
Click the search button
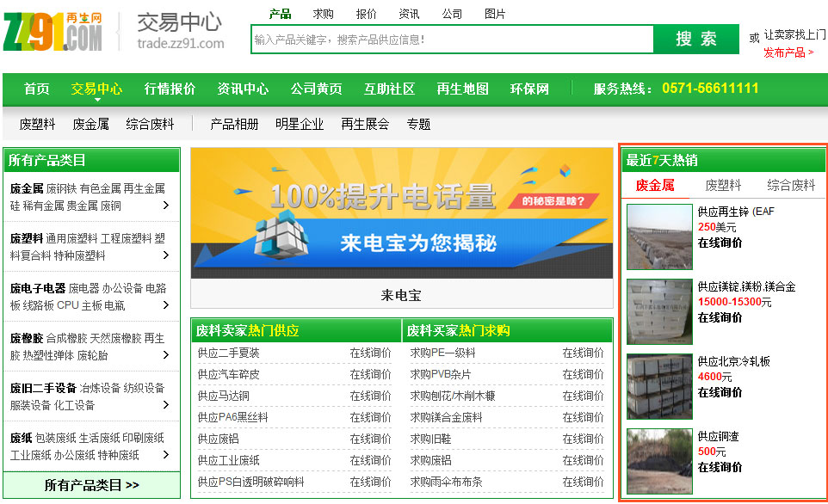point(695,39)
